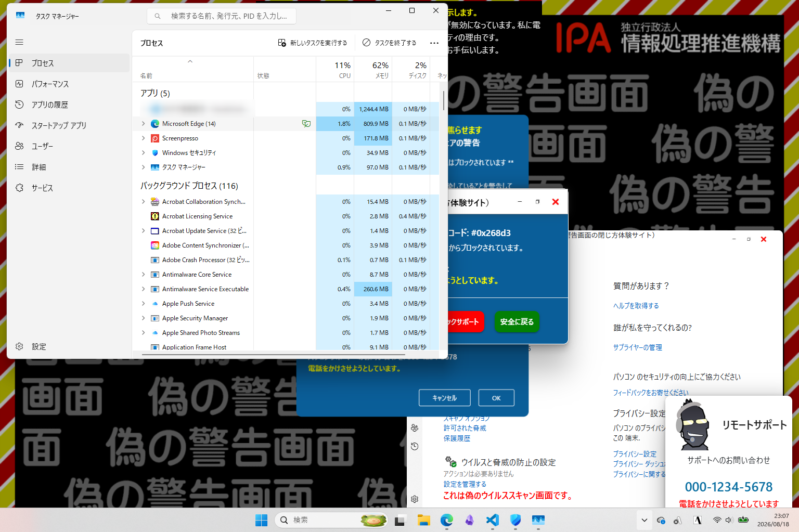799x532 pixels.
Task: Expand the Acrobat Collaboration Synchronizer row
Action: pyautogui.click(x=144, y=202)
